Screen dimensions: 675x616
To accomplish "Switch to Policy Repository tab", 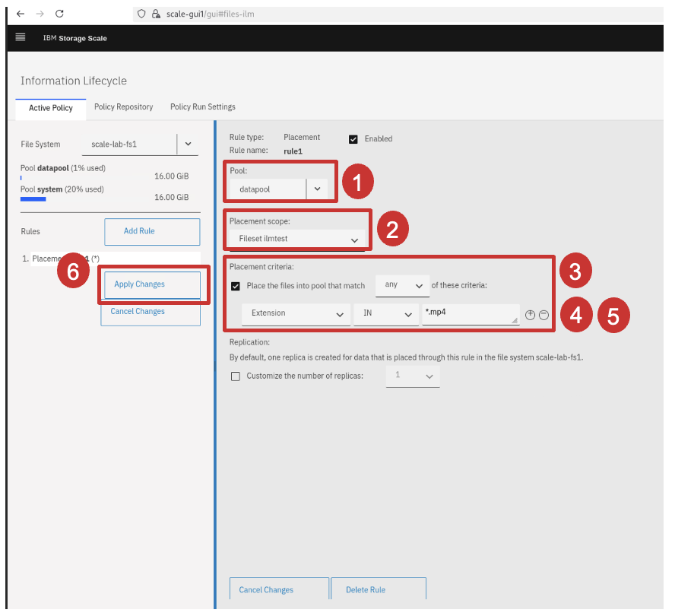I will coord(123,107).
